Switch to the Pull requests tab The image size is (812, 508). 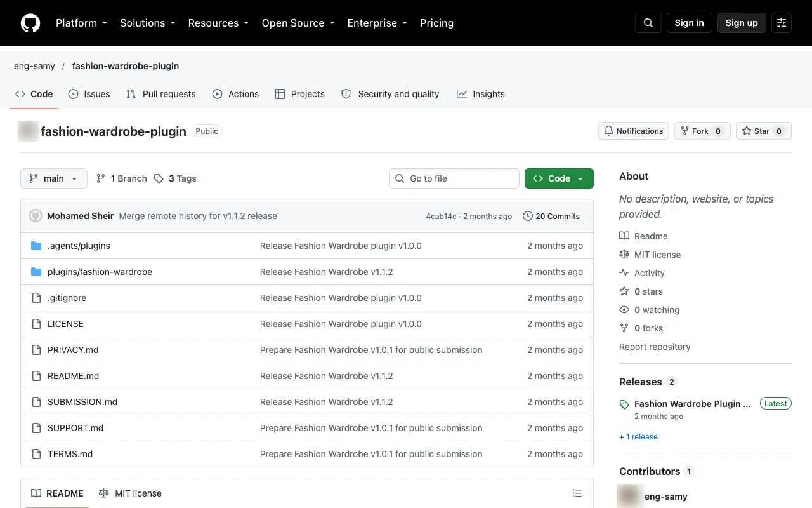point(161,94)
